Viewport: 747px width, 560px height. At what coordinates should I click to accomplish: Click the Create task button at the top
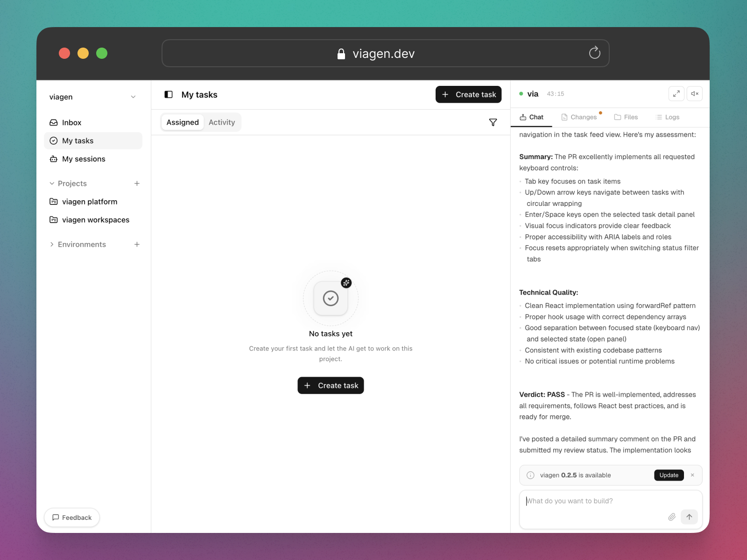point(468,94)
